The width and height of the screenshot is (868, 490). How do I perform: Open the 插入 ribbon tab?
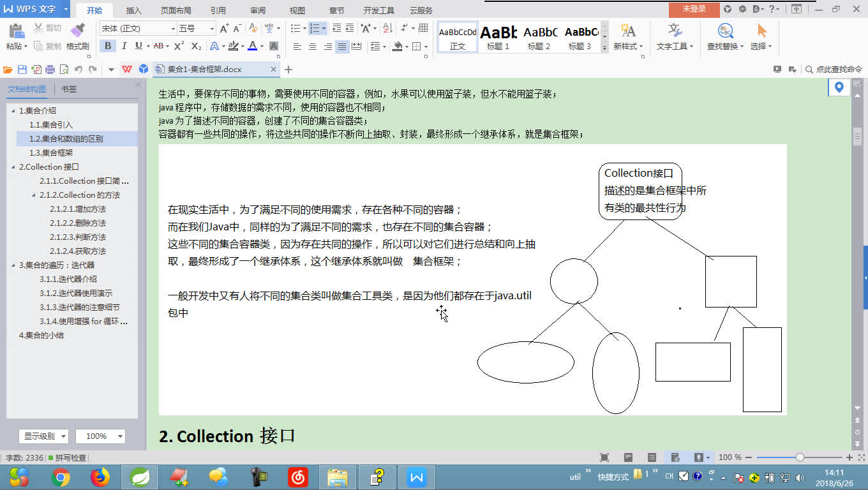[x=134, y=11]
